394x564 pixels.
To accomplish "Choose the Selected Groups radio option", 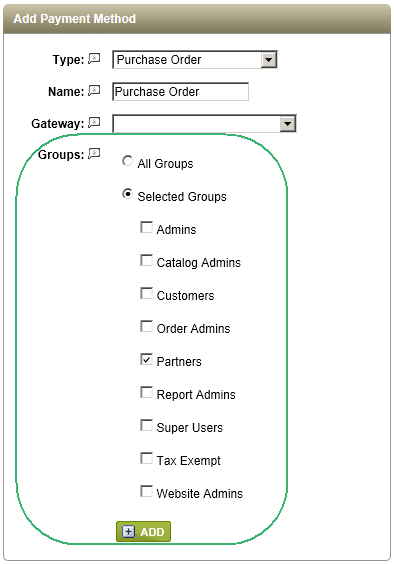I will click(127, 194).
